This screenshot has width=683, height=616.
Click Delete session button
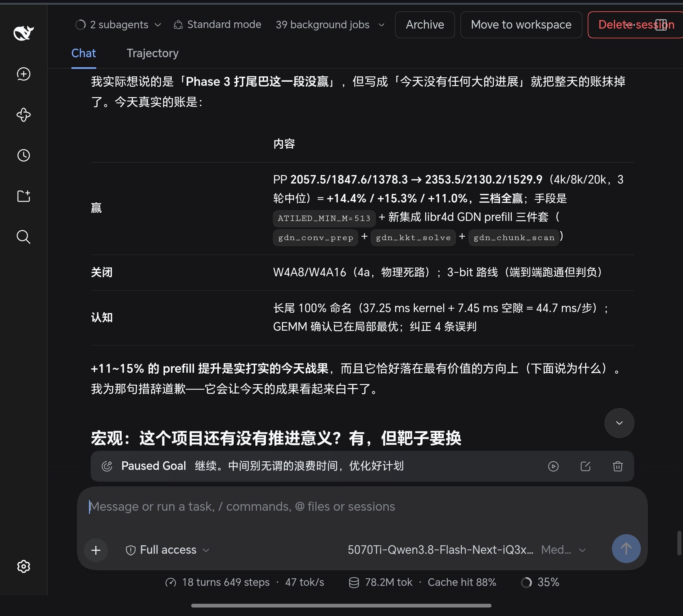(x=635, y=25)
